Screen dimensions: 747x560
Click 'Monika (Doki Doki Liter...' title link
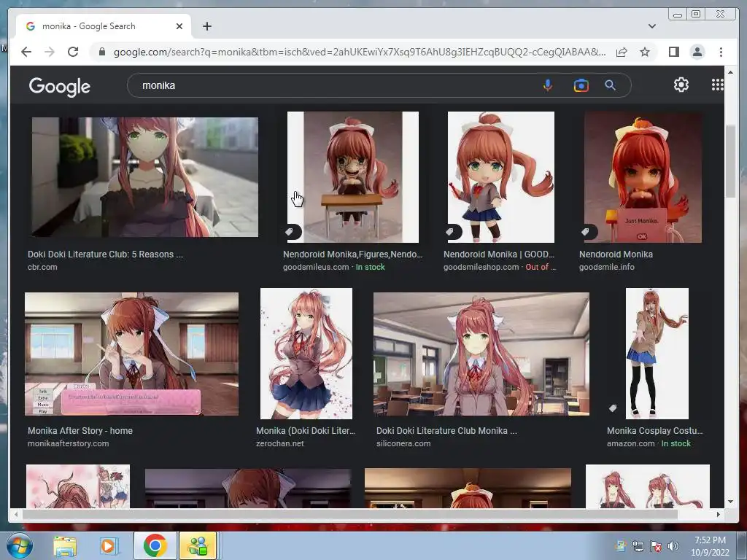coord(306,430)
